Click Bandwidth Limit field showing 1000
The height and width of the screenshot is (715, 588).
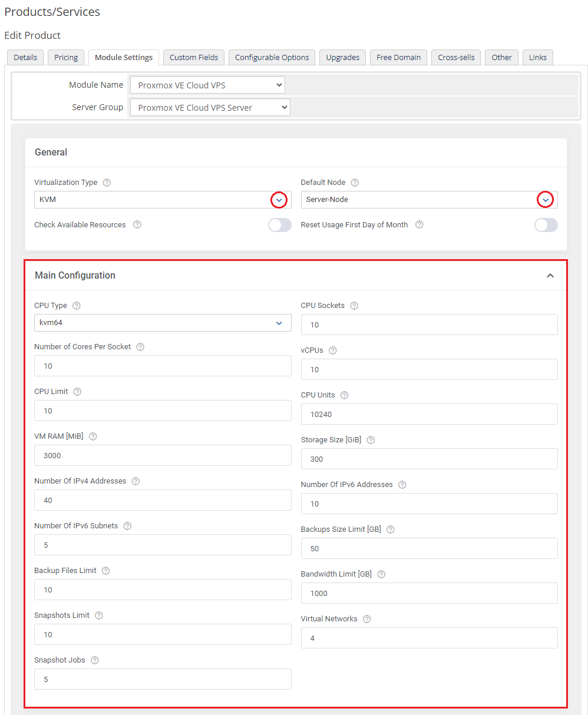[430, 593]
